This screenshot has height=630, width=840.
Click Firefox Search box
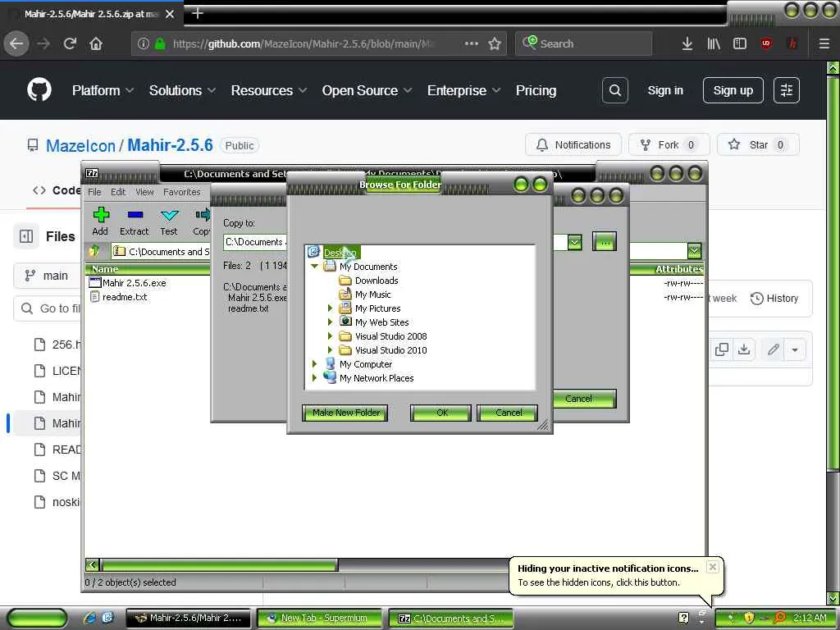(583, 43)
